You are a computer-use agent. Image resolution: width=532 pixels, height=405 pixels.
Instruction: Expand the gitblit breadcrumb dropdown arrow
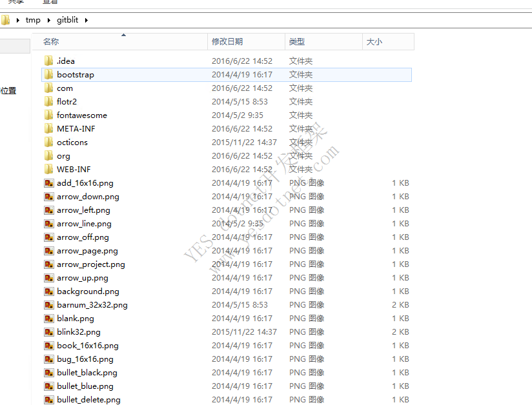click(87, 21)
